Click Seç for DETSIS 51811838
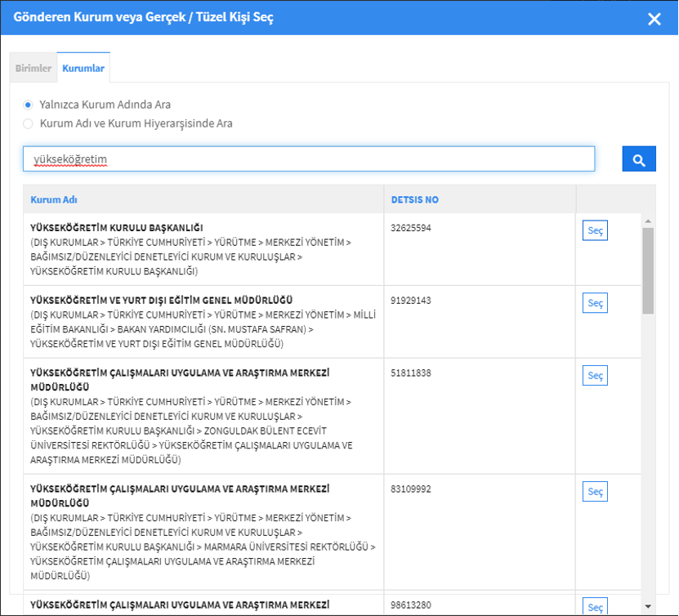This screenshot has height=616, width=679. 595,375
